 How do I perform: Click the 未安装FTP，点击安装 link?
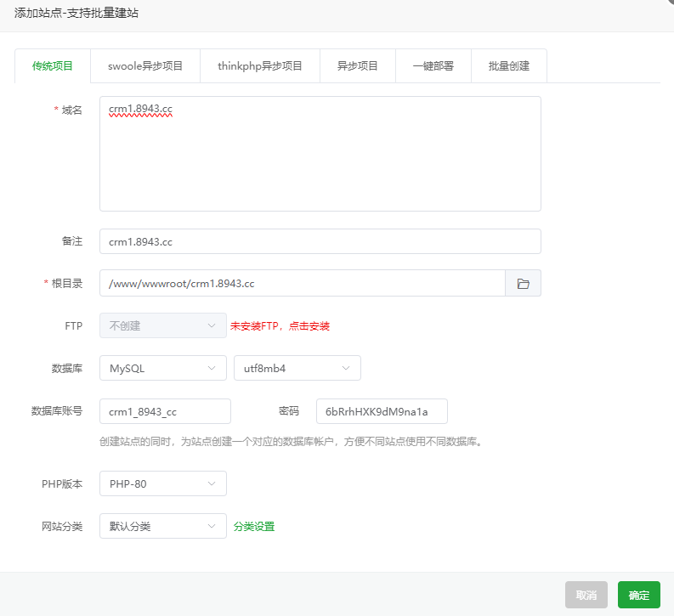pos(280,326)
